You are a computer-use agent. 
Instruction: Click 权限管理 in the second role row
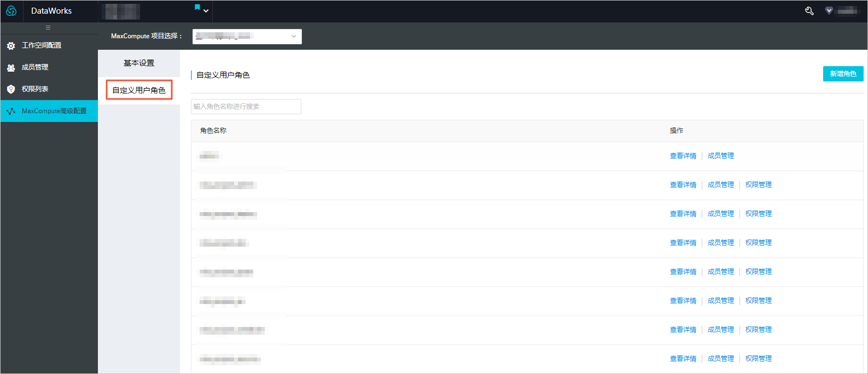(759, 185)
